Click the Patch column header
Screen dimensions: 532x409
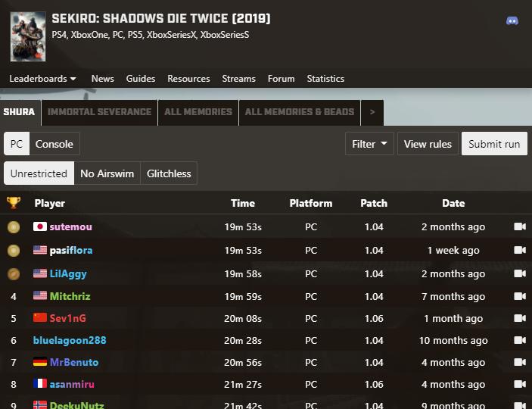(374, 203)
